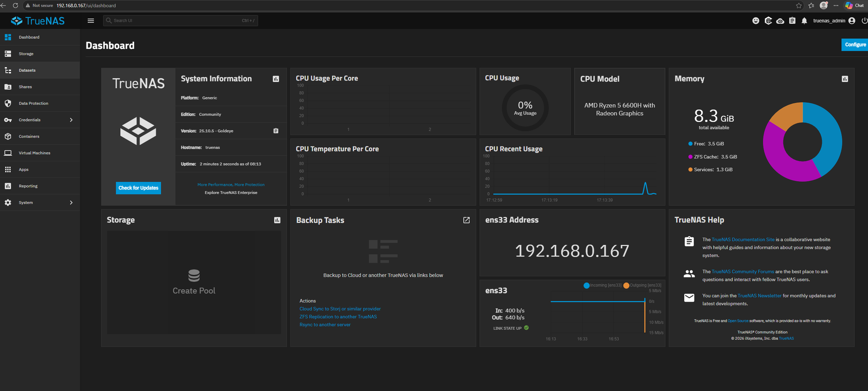Toggle the sidebar with the hamburger menu icon

pos(91,20)
